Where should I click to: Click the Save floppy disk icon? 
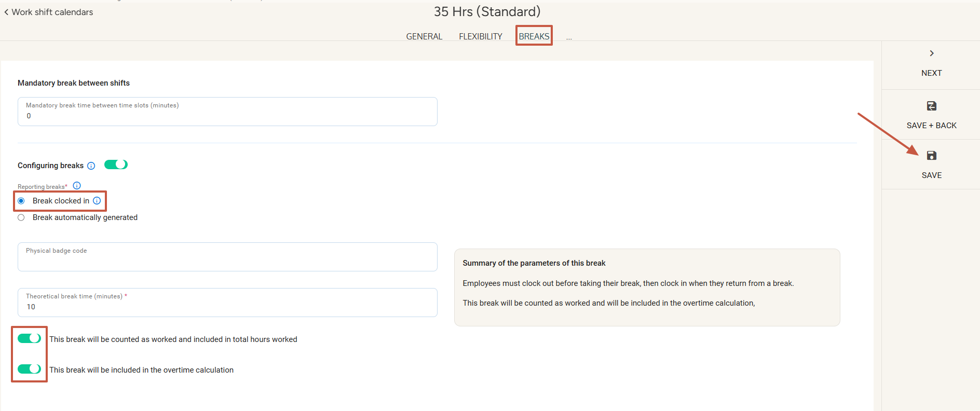point(931,156)
